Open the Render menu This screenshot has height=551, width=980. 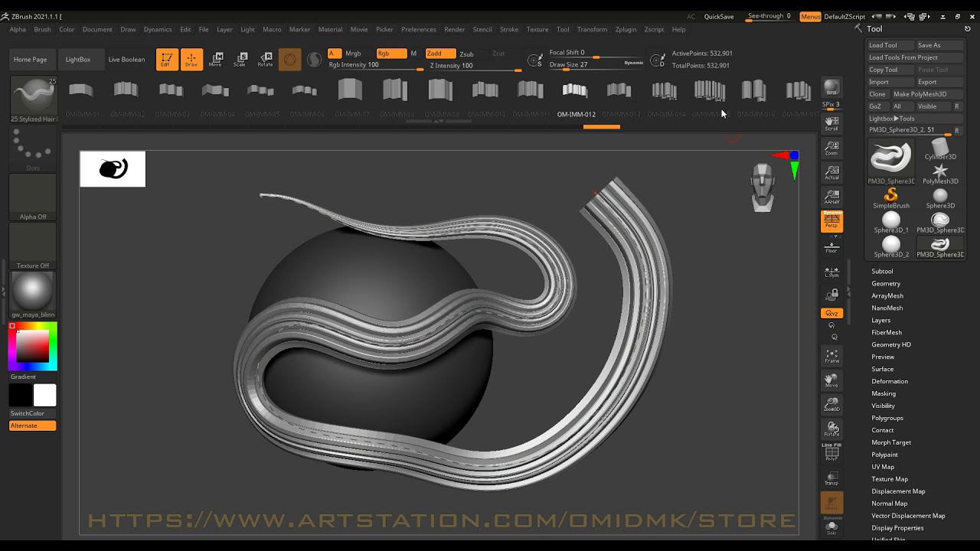(455, 29)
